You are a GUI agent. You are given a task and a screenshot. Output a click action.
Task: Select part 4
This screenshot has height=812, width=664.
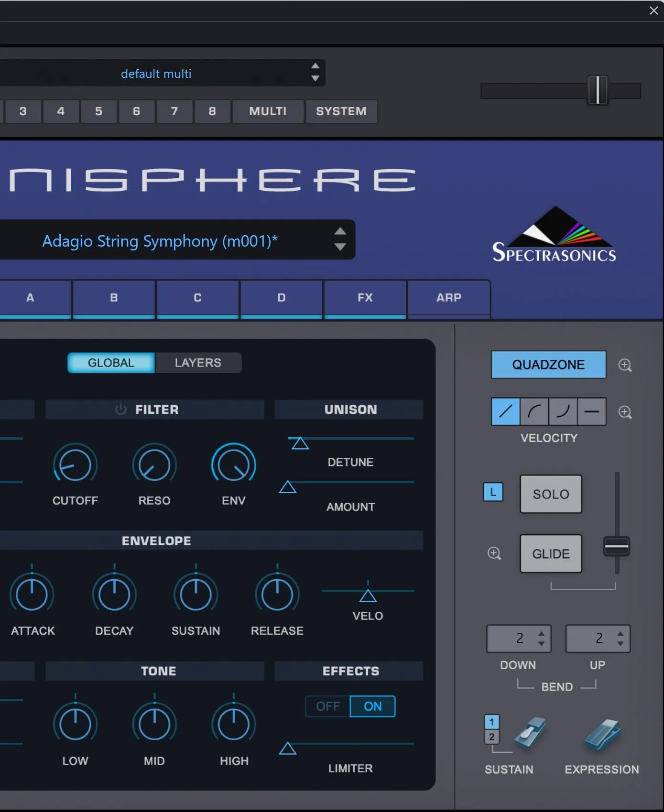click(61, 111)
